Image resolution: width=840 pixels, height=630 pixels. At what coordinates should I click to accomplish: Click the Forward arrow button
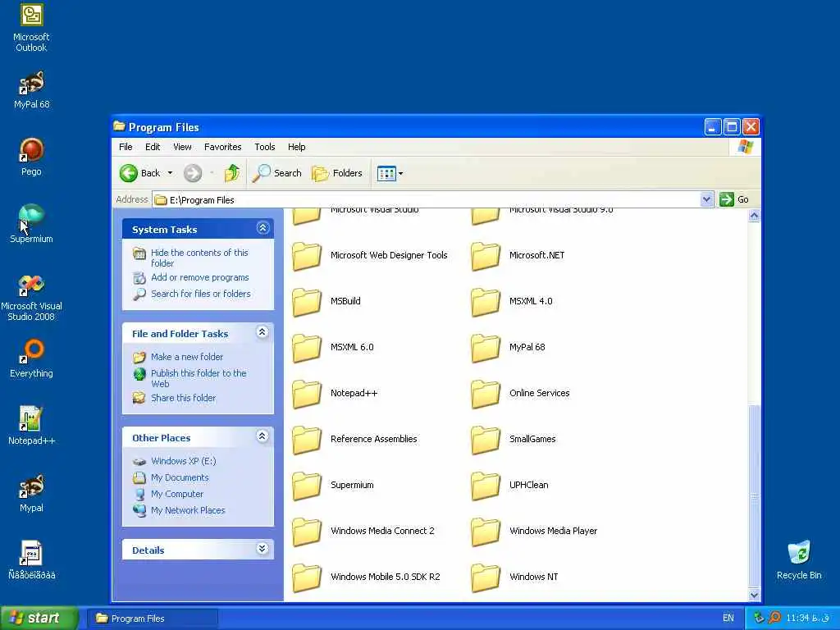(193, 173)
